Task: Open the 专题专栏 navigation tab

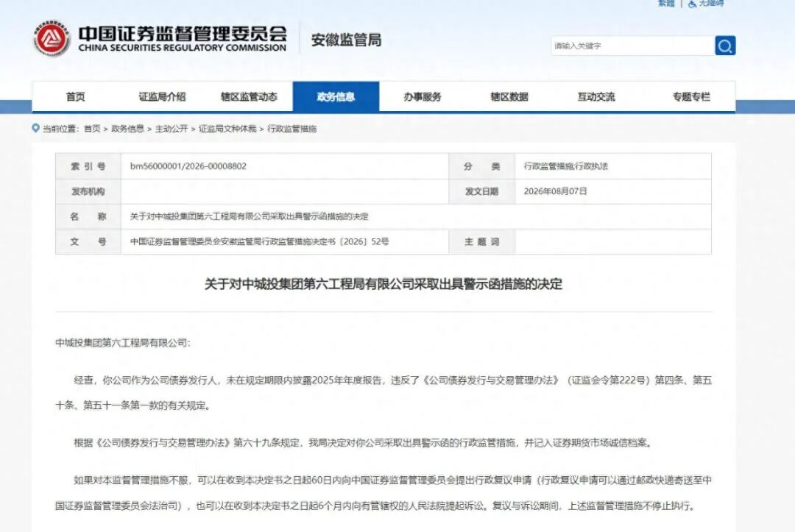Action: click(691, 96)
